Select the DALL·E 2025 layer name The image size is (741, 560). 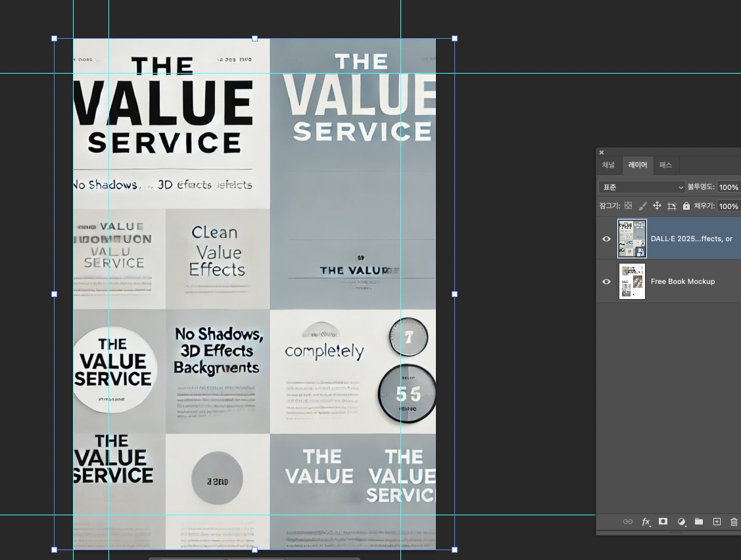692,239
